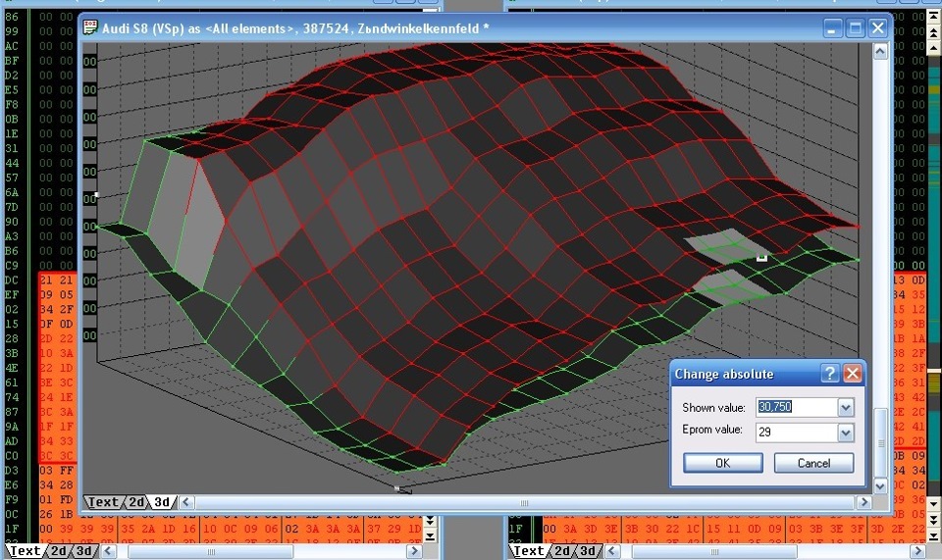942x560 pixels.
Task: Confirm the value with the OK button
Action: point(723,463)
